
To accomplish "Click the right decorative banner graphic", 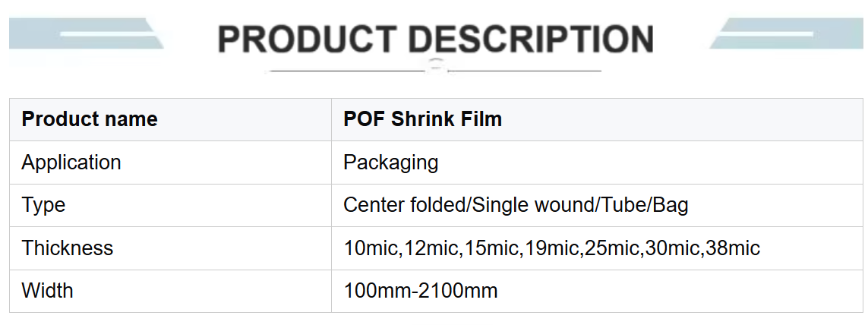I will 786,33.
